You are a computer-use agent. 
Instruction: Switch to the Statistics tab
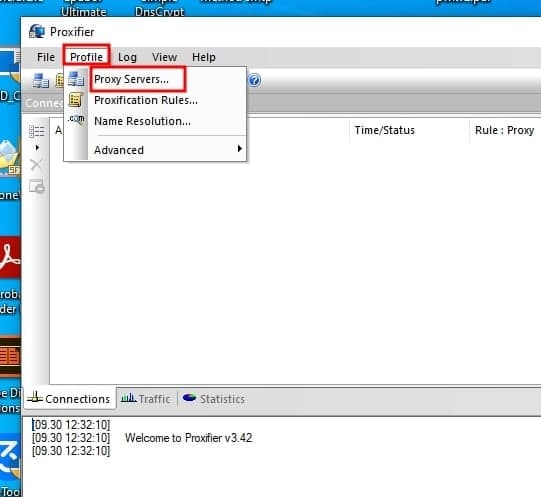pos(214,399)
